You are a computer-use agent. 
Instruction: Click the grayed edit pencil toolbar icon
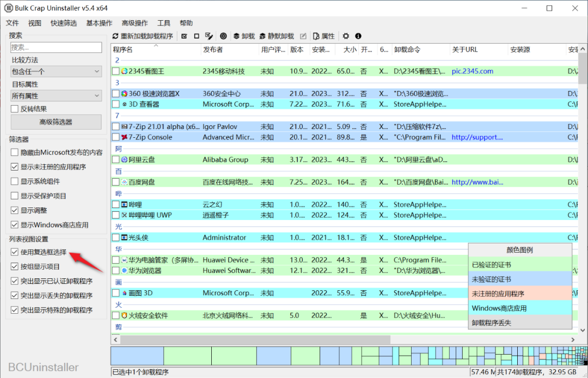coord(303,36)
